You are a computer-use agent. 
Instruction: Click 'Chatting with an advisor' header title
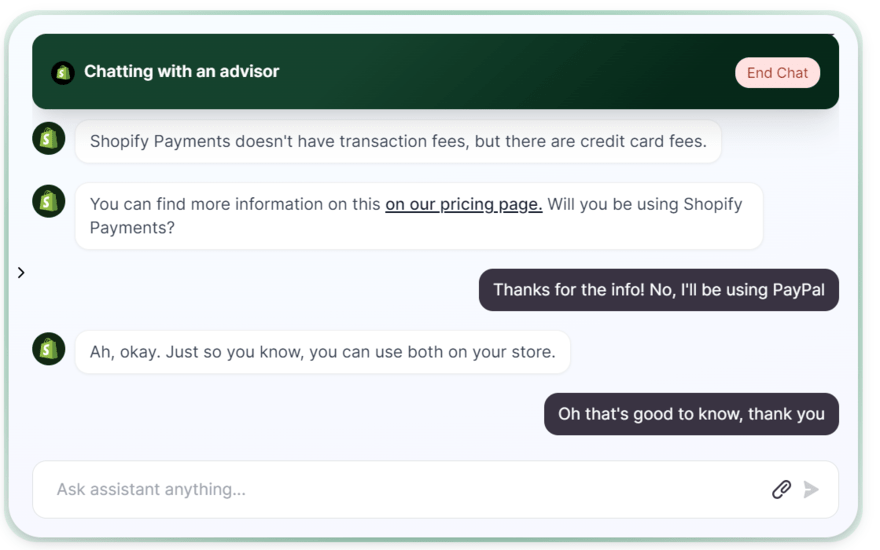pyautogui.click(x=181, y=72)
